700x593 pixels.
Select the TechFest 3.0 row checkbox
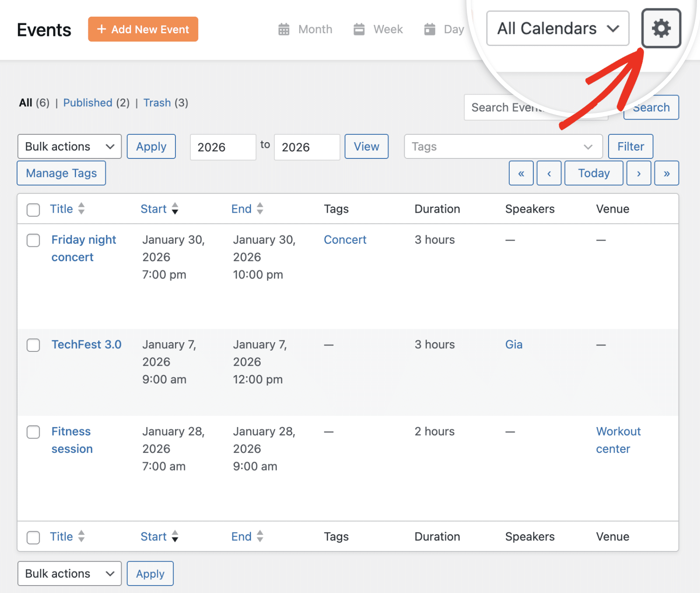33,345
